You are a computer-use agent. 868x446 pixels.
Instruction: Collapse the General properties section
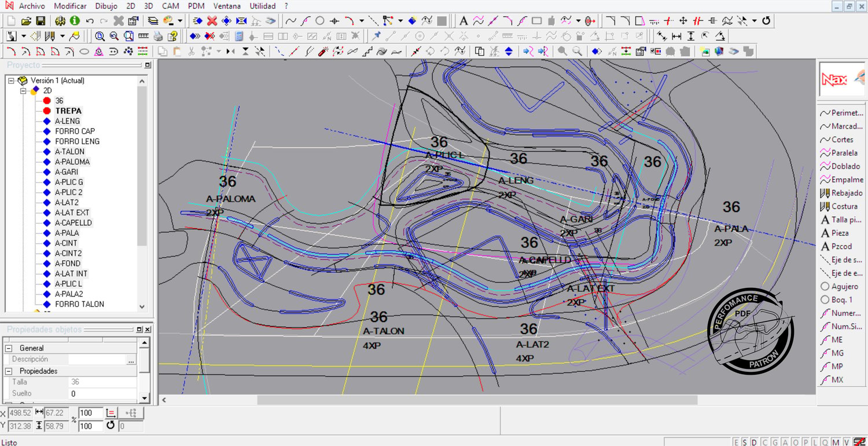[9, 348]
